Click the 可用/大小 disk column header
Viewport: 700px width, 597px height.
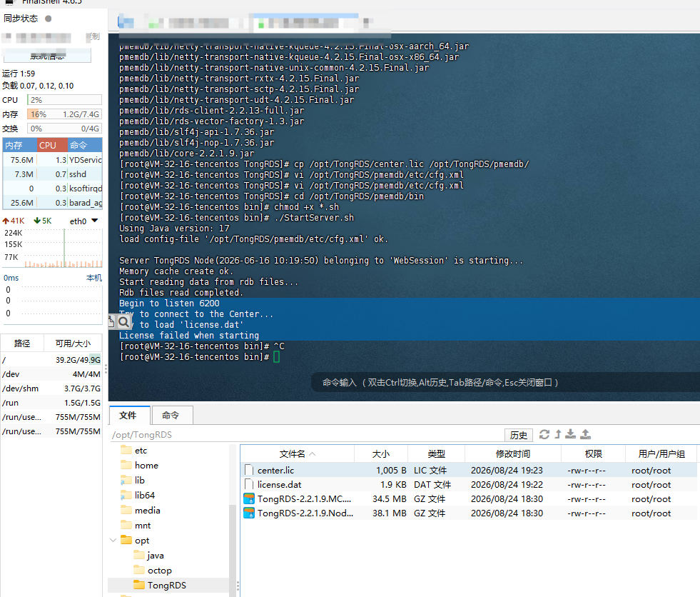pos(73,343)
